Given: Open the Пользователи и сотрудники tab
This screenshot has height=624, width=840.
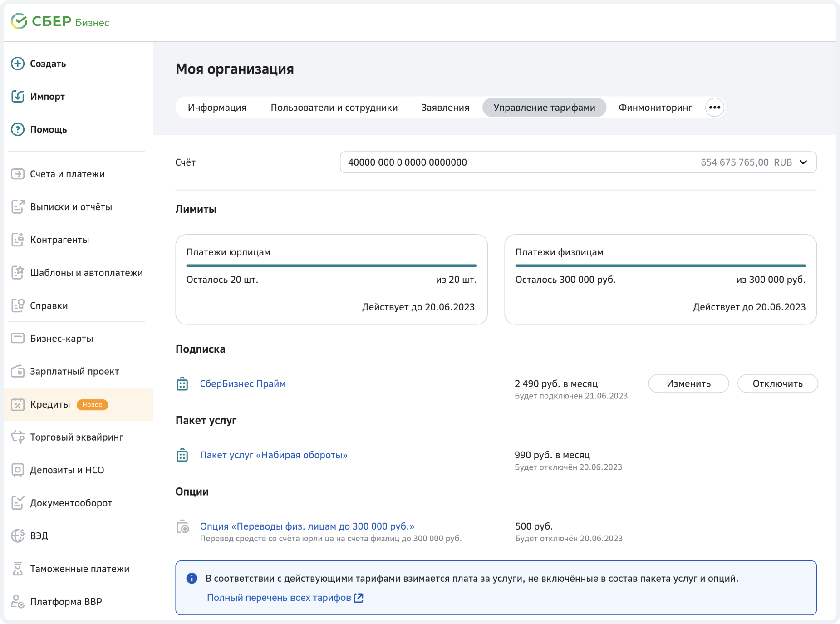Looking at the screenshot, I should (x=334, y=108).
